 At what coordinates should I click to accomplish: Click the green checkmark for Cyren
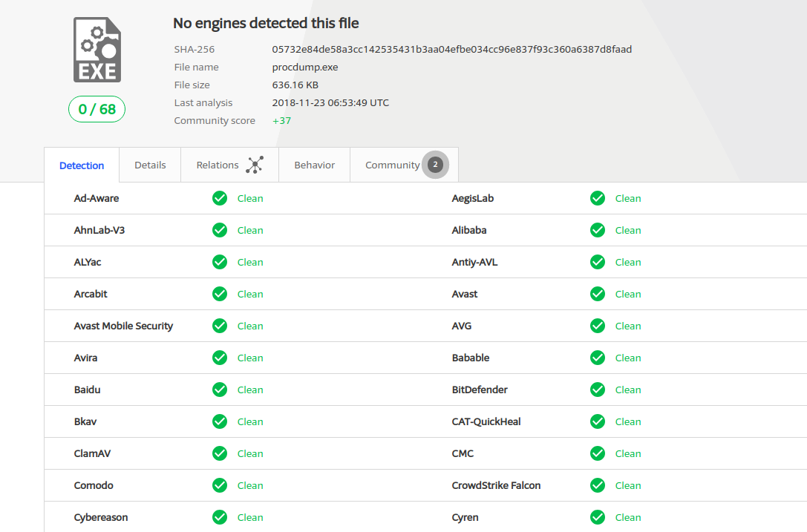598,517
